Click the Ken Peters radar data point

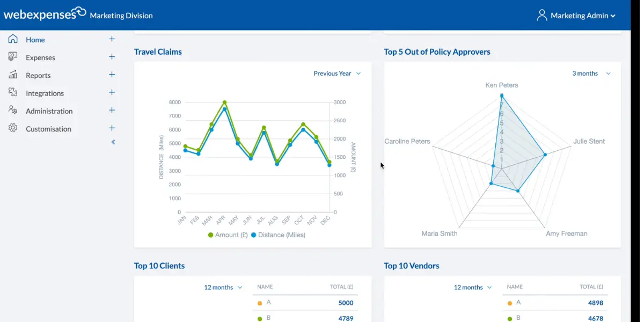[502, 96]
